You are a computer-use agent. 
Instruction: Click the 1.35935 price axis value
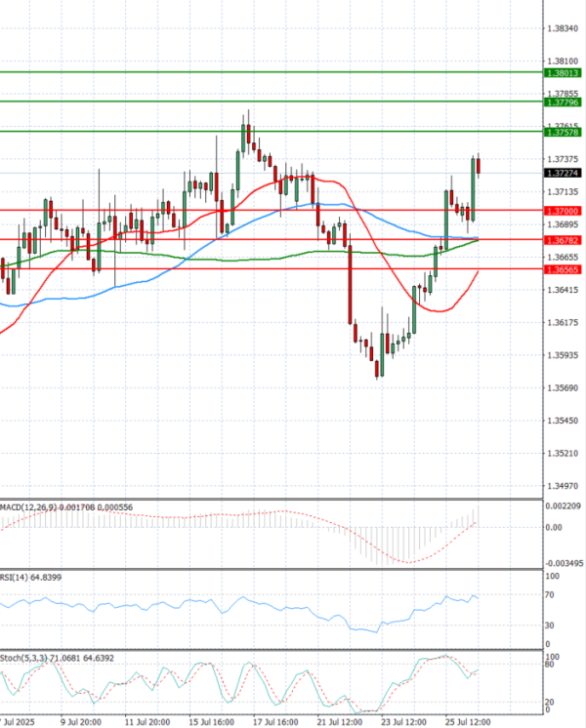click(563, 355)
